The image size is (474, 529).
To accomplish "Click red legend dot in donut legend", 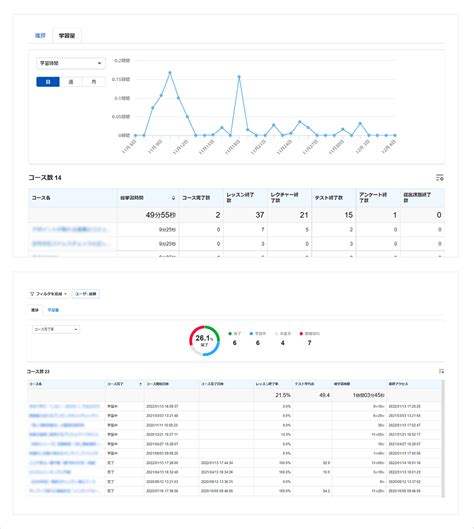I will (301, 334).
